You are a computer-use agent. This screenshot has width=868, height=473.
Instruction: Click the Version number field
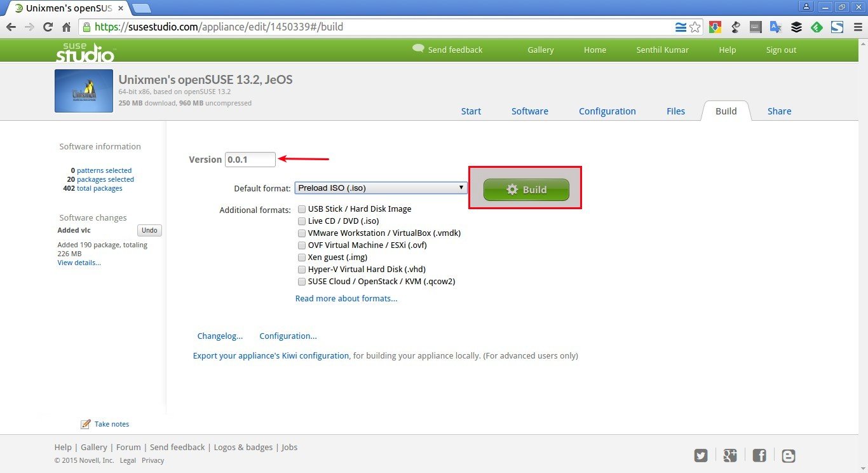point(250,160)
